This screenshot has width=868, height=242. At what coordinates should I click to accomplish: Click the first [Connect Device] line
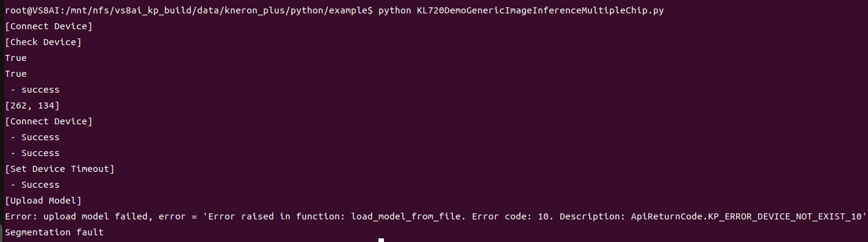tap(49, 26)
